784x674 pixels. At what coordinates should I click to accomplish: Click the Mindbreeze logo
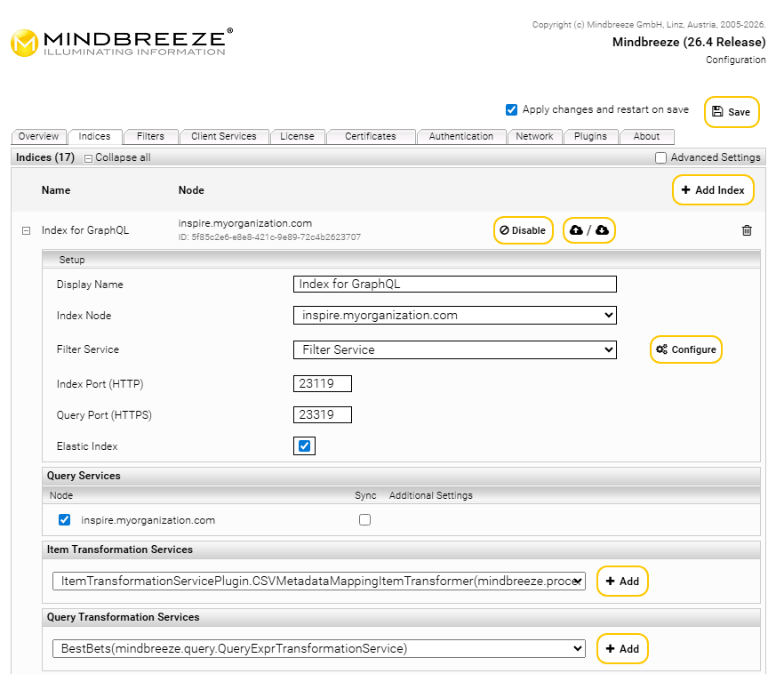click(x=122, y=43)
